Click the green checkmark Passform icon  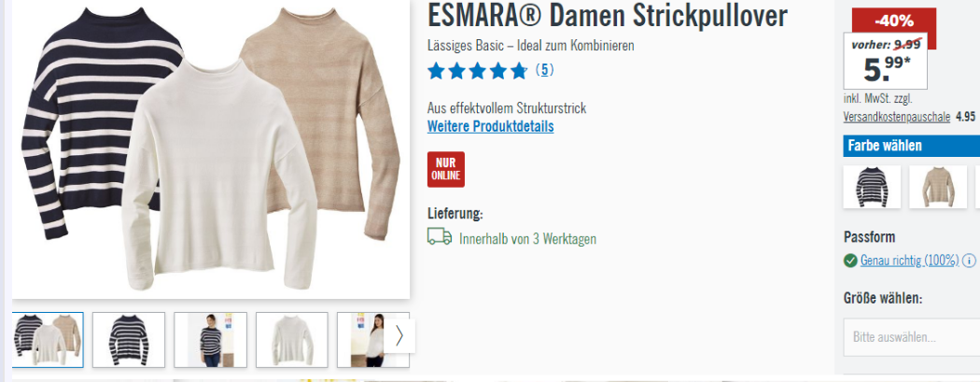pos(850,260)
